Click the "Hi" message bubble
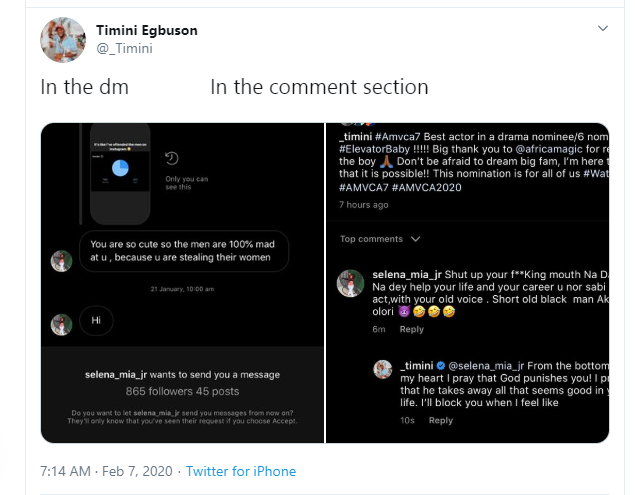This screenshot has height=495, width=635. coord(97,322)
